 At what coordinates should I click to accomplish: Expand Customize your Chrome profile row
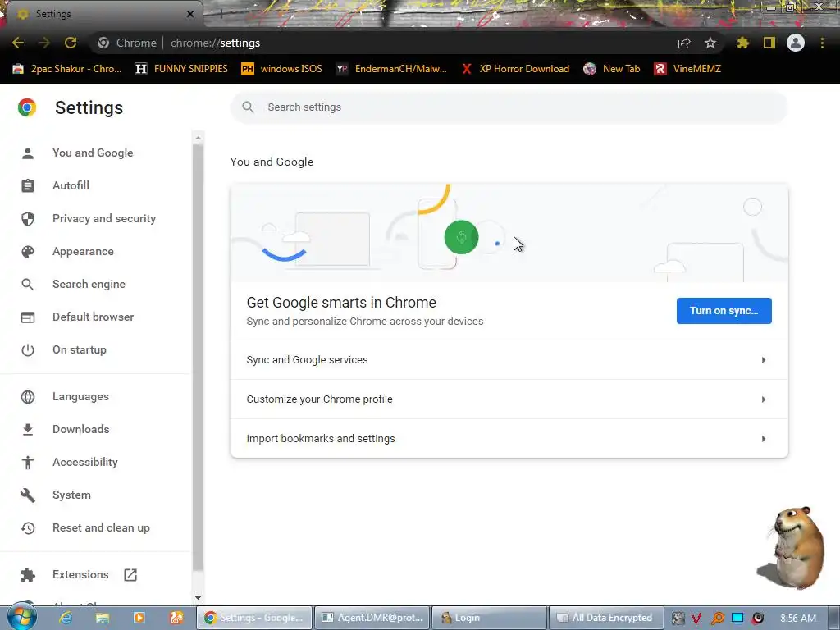(509, 399)
